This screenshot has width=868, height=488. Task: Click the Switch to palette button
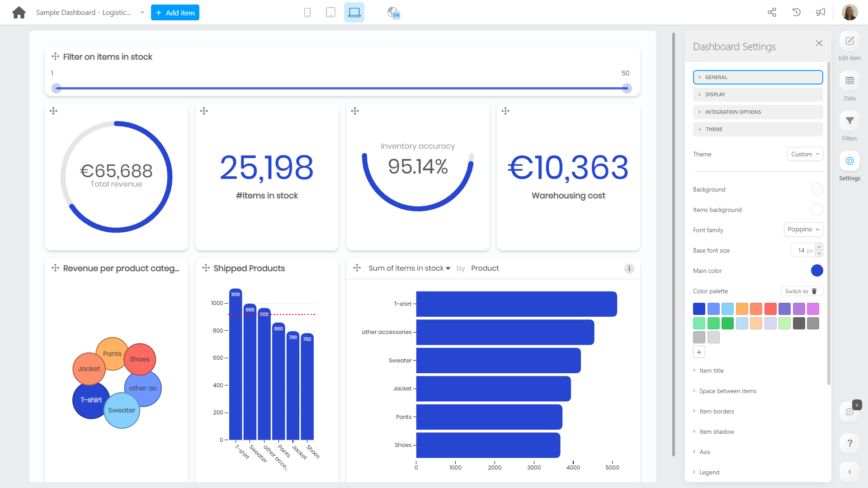point(797,291)
